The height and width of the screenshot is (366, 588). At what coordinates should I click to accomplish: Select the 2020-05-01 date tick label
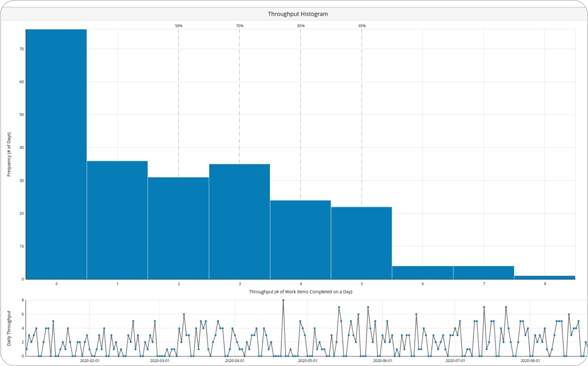tap(308, 361)
